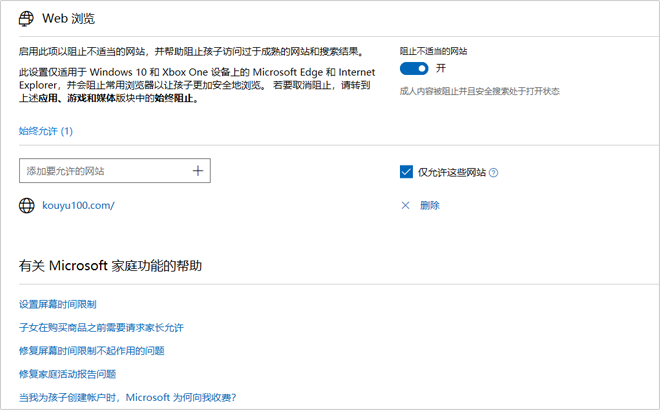Open 子女在购买商品之前需要请求家长允许 link
660x410 pixels.
click(x=101, y=327)
